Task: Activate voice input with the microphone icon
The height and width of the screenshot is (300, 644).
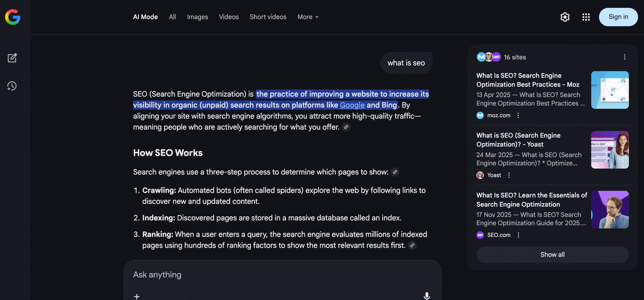Action: (426, 295)
